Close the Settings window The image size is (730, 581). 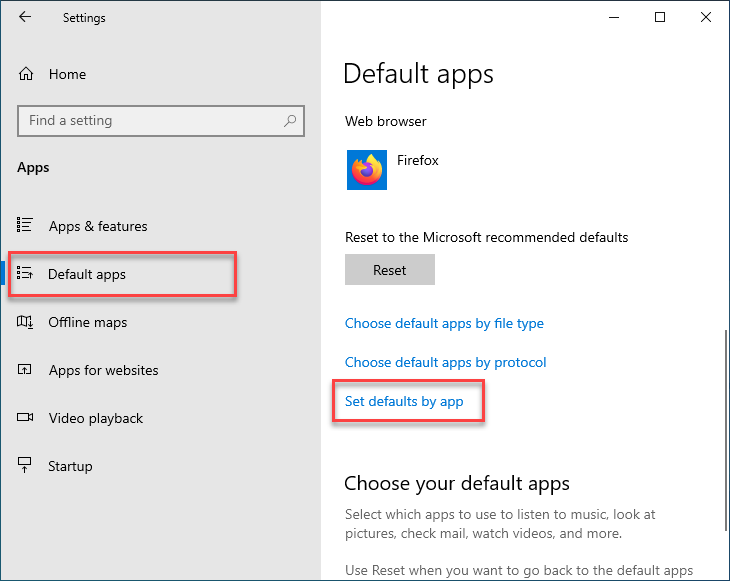[x=706, y=18]
